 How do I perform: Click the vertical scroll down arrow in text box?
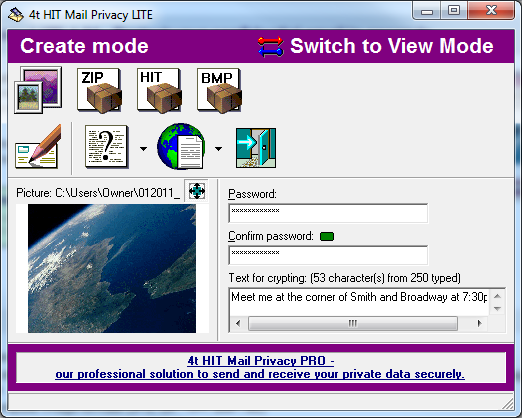tap(497, 309)
